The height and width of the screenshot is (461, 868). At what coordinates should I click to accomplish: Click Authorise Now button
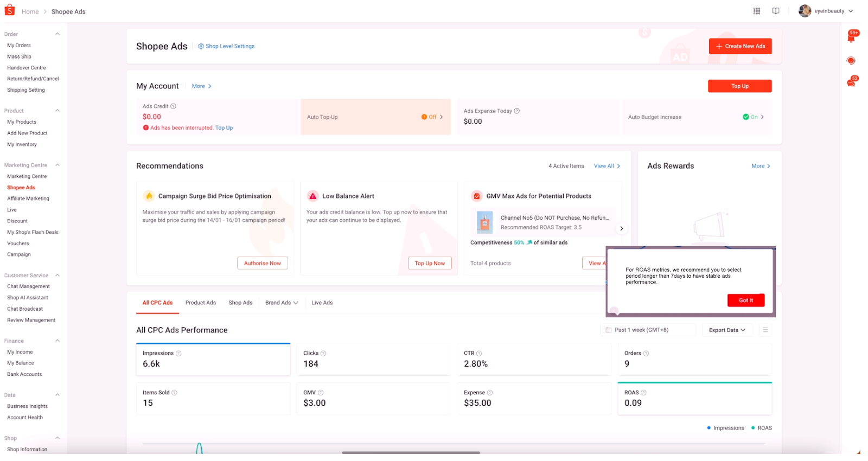pos(263,263)
